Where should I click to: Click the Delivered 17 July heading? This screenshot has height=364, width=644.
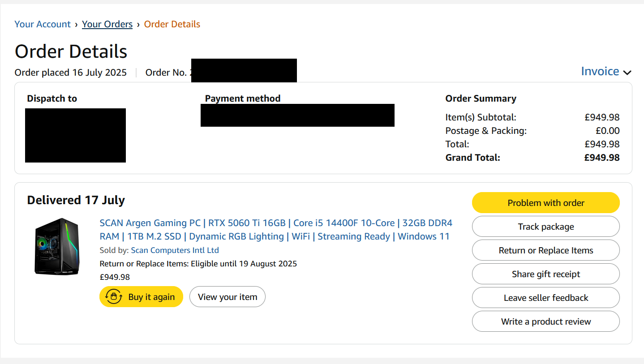tap(76, 200)
